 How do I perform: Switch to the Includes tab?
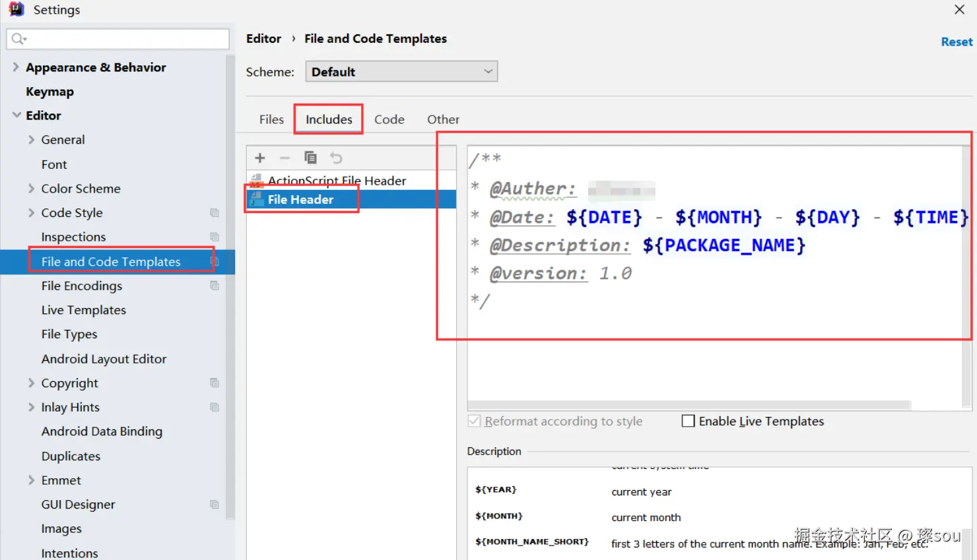point(329,119)
